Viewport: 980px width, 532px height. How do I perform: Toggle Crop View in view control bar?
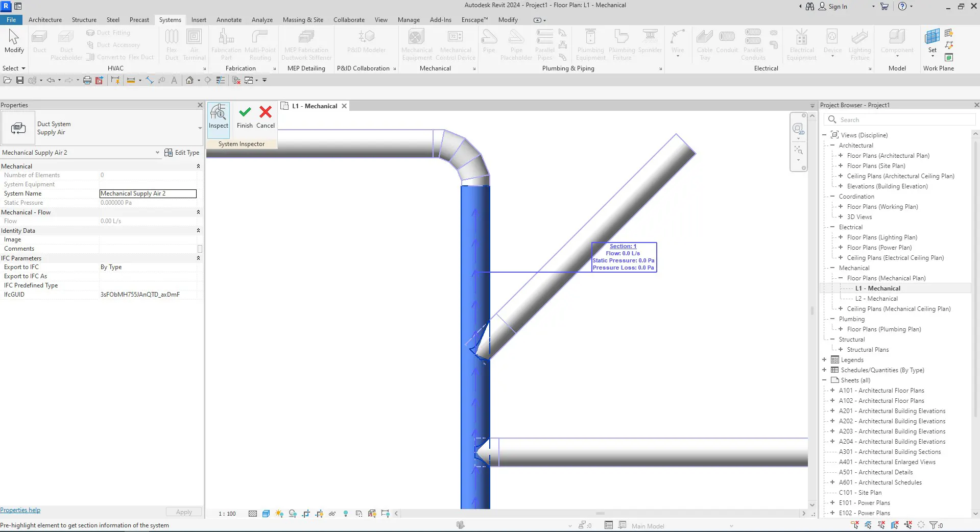(x=306, y=514)
